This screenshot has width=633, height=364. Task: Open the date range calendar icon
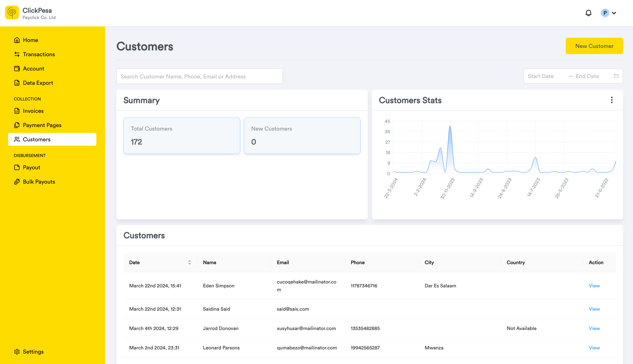click(x=616, y=76)
